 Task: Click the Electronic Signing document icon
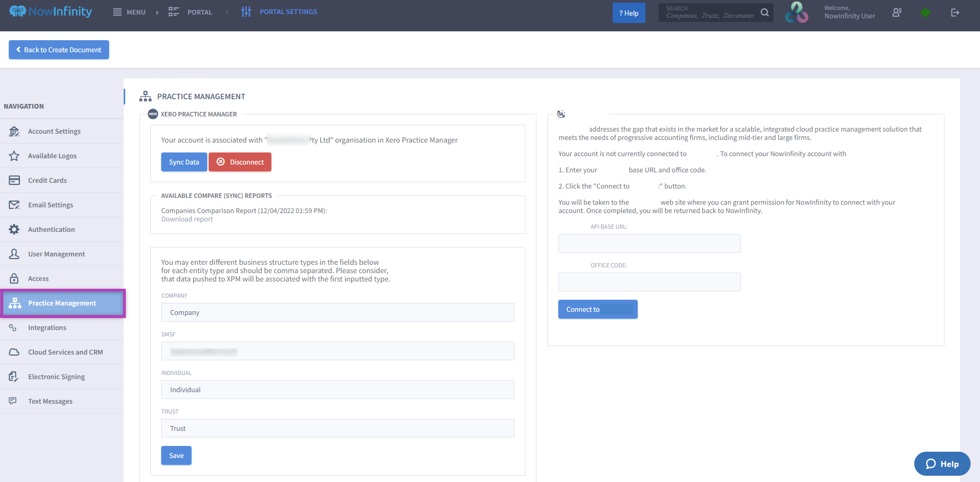pyautogui.click(x=14, y=377)
